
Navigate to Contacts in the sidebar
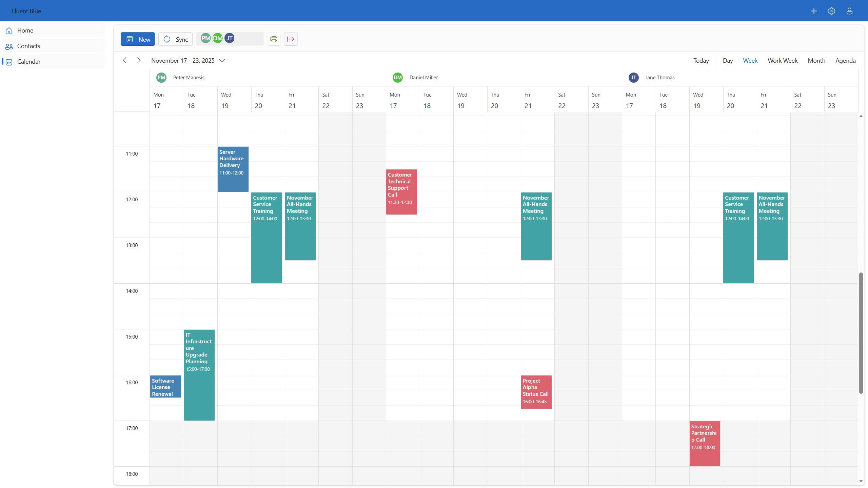point(29,46)
